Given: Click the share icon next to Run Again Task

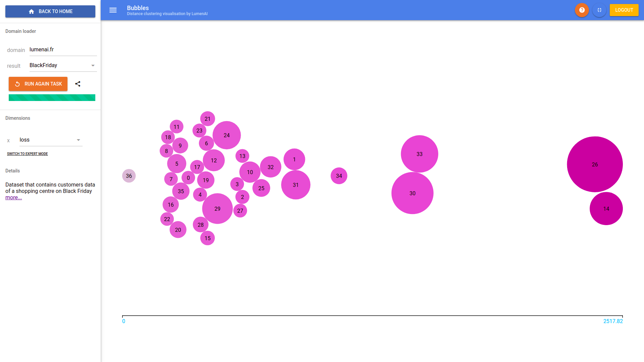Looking at the screenshot, I should (x=78, y=84).
